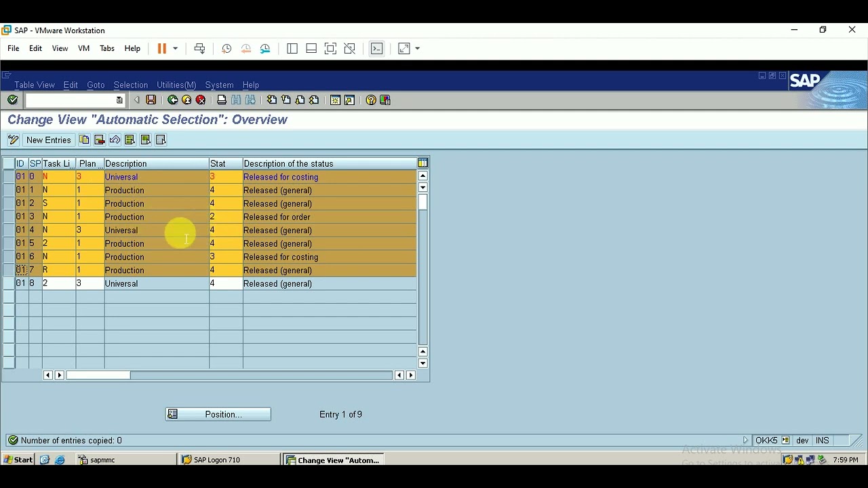Image resolution: width=868 pixels, height=488 pixels.
Task: Open the Utilities(M) menu
Action: pos(176,85)
